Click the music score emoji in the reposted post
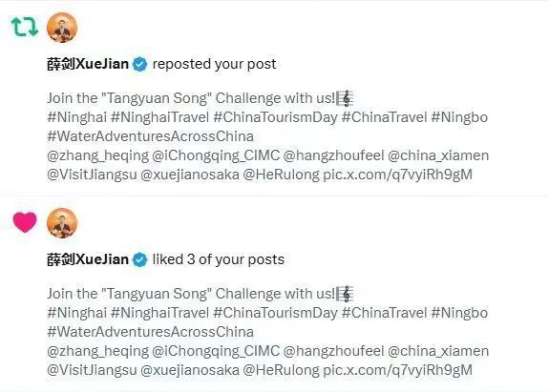The height and width of the screenshot is (392, 549). 345,98
